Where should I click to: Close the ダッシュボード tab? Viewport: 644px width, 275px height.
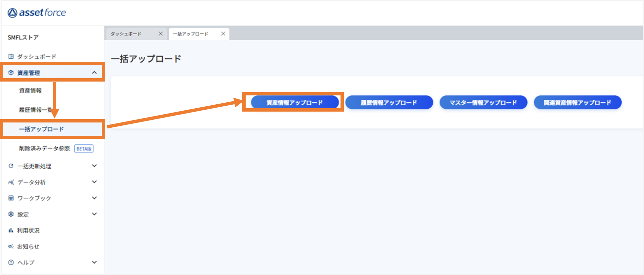tap(161, 34)
